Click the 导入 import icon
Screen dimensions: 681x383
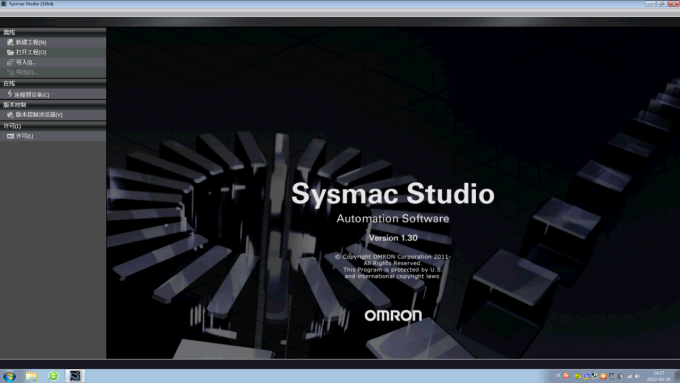pos(10,62)
